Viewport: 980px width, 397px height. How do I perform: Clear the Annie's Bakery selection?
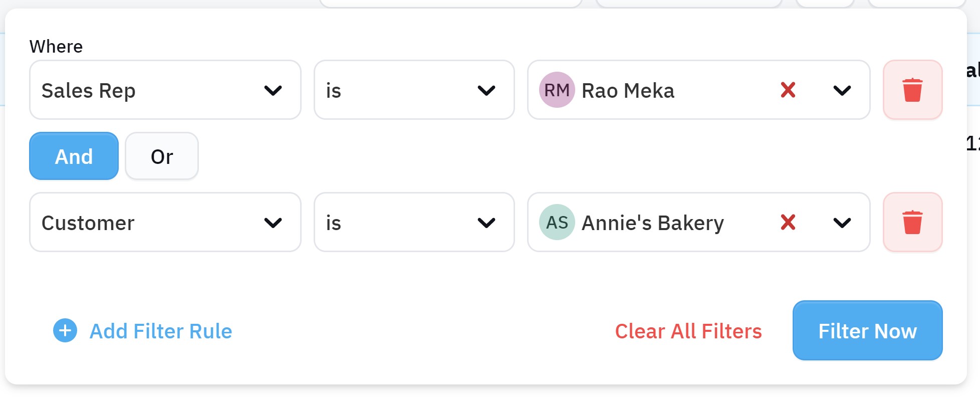[x=788, y=223]
